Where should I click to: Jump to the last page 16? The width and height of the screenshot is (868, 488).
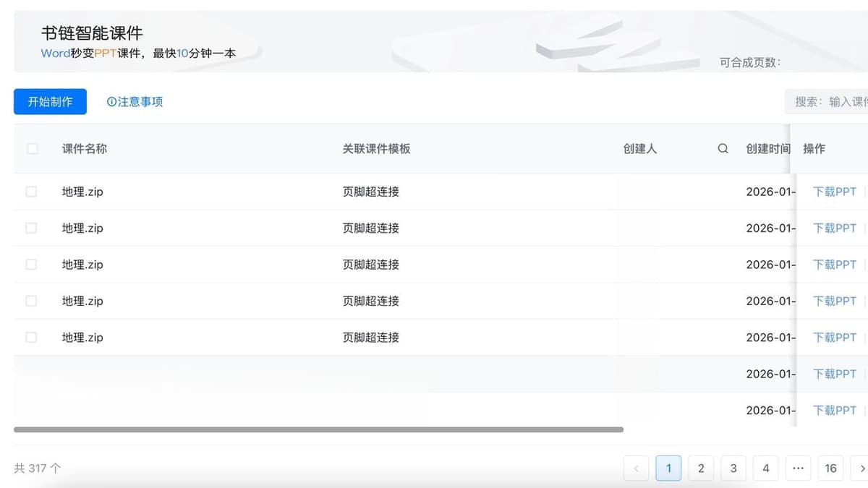click(x=830, y=468)
